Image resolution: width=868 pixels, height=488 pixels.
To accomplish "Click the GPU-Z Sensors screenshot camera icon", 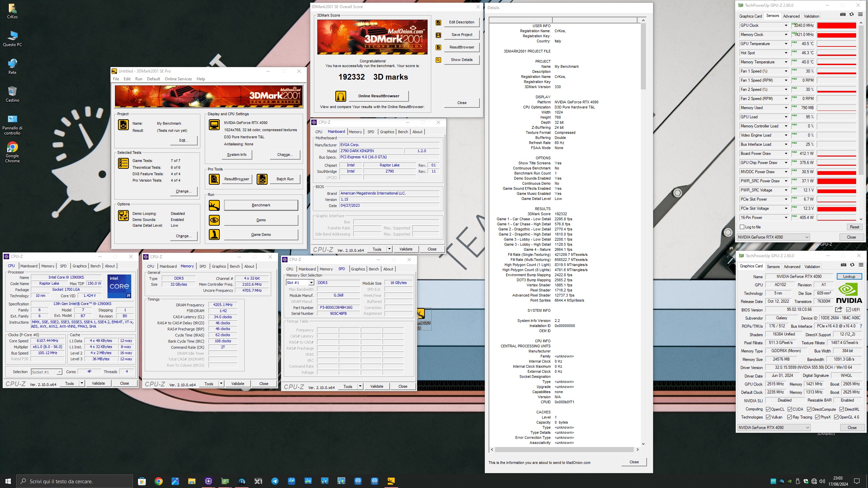I will [843, 15].
